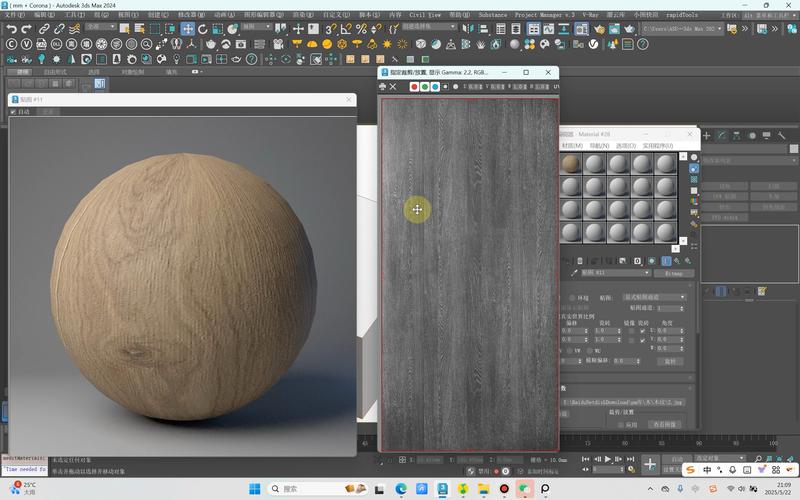The width and height of the screenshot is (800, 500).
Task: Redo the last undone action
Action: [x=27, y=29]
